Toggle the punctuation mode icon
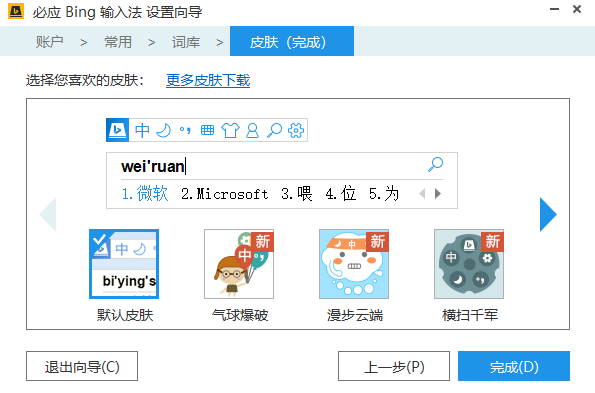 click(185, 130)
